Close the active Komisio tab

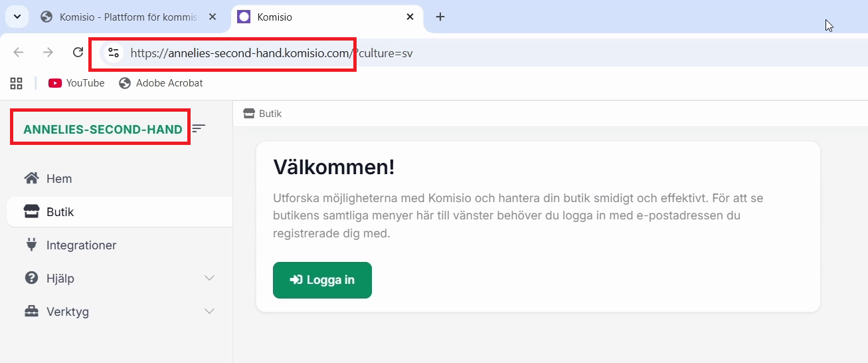click(410, 17)
